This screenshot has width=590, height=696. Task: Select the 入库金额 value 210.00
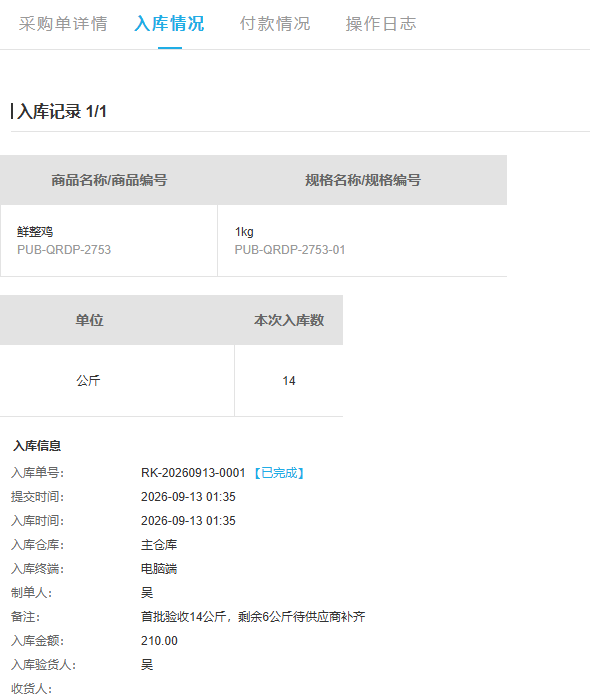(159, 641)
